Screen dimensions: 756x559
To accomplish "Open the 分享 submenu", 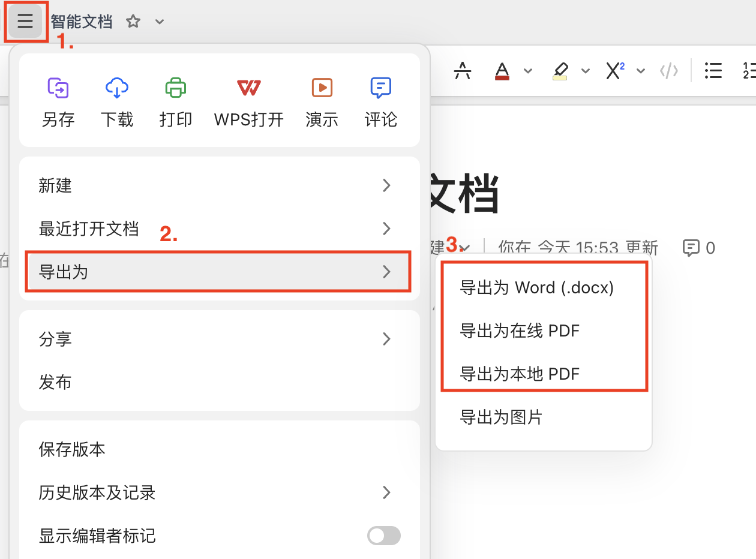I will click(x=219, y=339).
